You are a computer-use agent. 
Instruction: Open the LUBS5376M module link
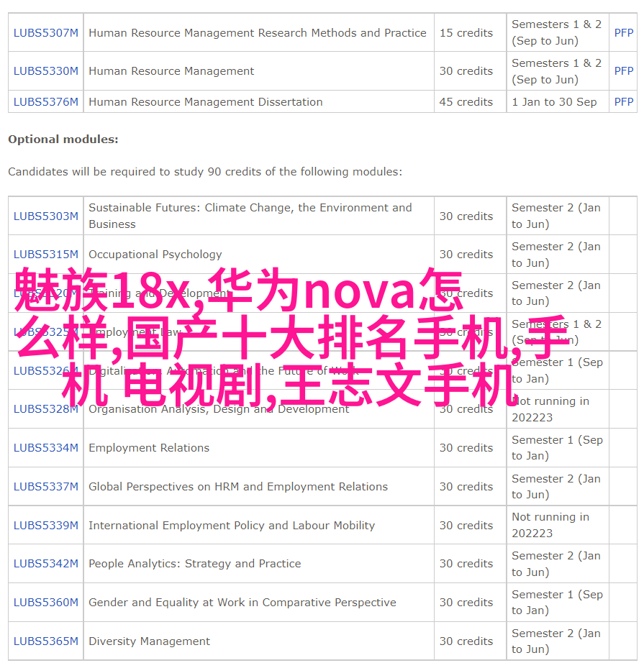pyautogui.click(x=46, y=102)
